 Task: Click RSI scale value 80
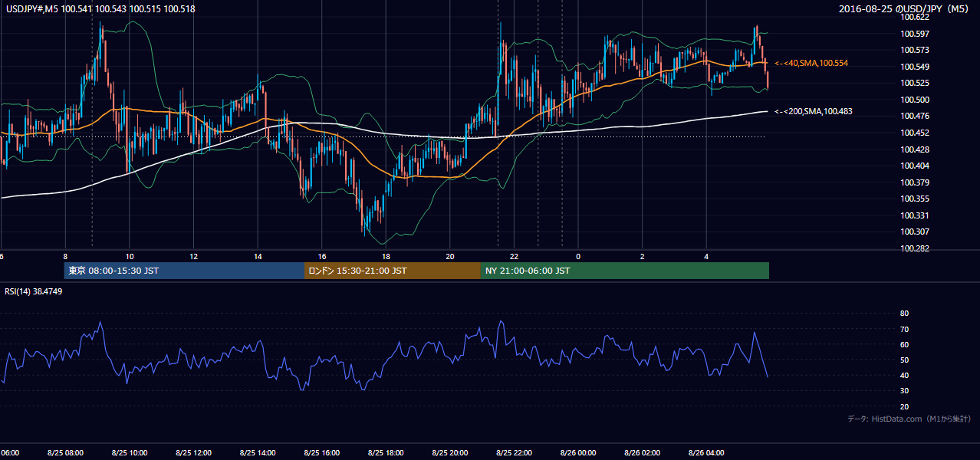904,314
